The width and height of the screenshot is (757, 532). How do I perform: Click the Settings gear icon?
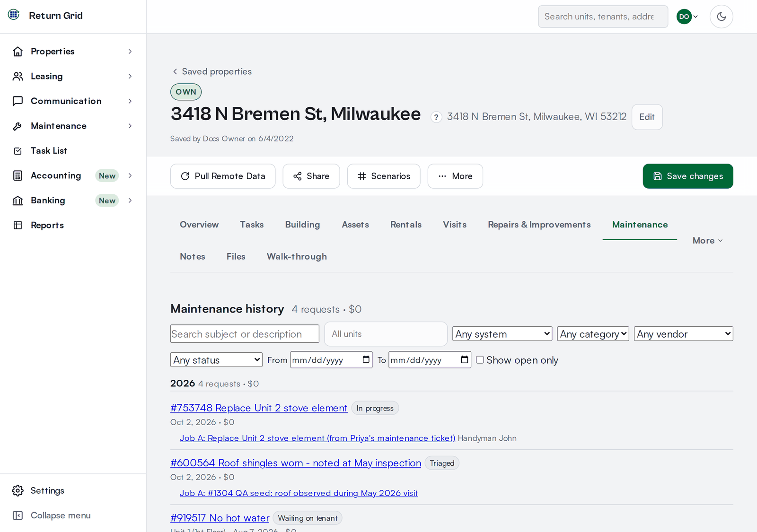[18, 491]
